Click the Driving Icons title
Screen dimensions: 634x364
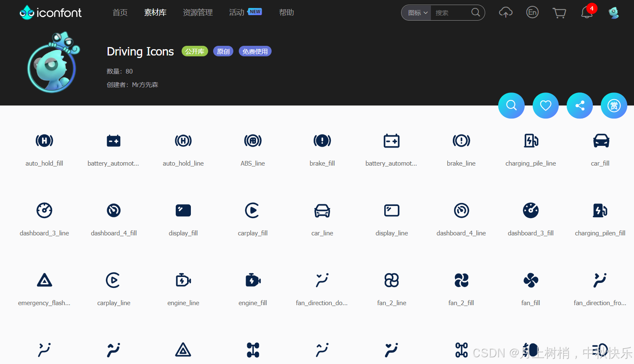[140, 51]
